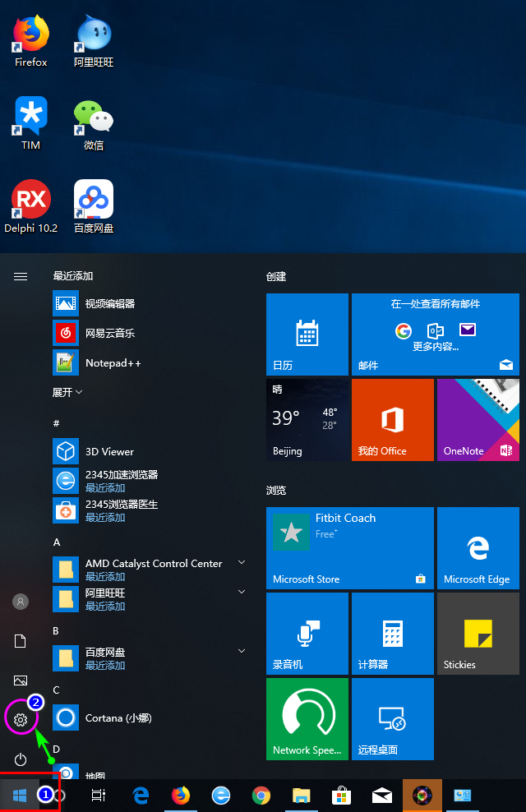526x812 pixels.
Task: Expand the 展开 recently added list
Action: pyautogui.click(x=67, y=393)
